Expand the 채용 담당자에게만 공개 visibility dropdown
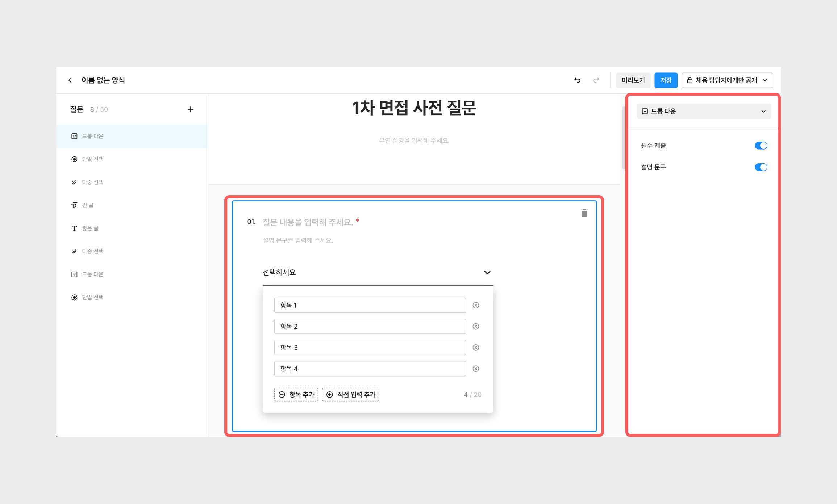Image resolution: width=837 pixels, height=504 pixels. click(x=727, y=80)
